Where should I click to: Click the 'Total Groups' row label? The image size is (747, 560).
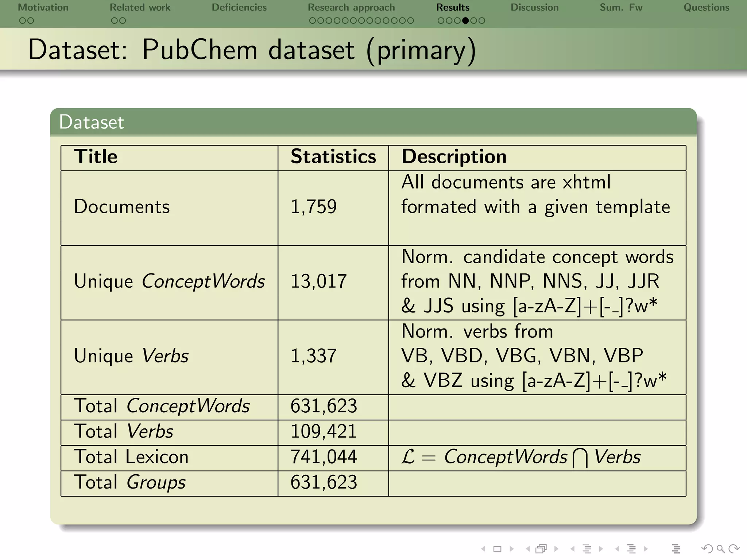[x=130, y=482]
